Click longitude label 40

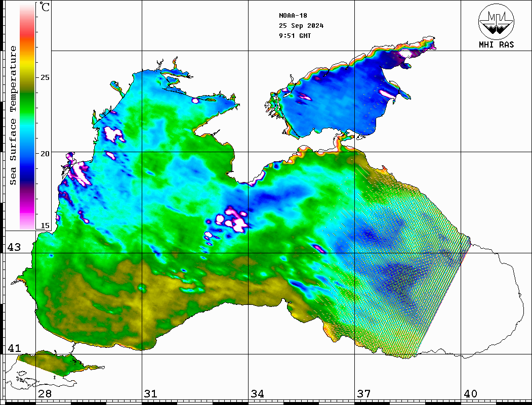pos(470,394)
